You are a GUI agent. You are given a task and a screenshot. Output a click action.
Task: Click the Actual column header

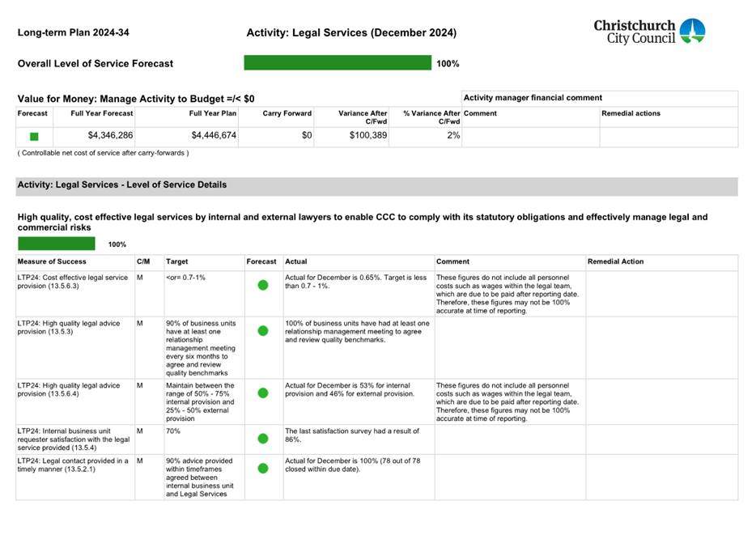point(296,261)
